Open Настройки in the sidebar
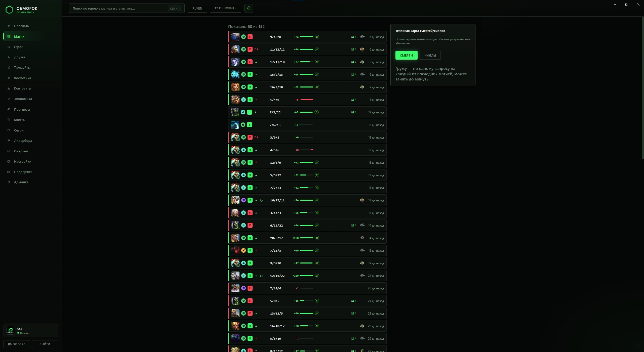644x352 pixels. coord(22,161)
